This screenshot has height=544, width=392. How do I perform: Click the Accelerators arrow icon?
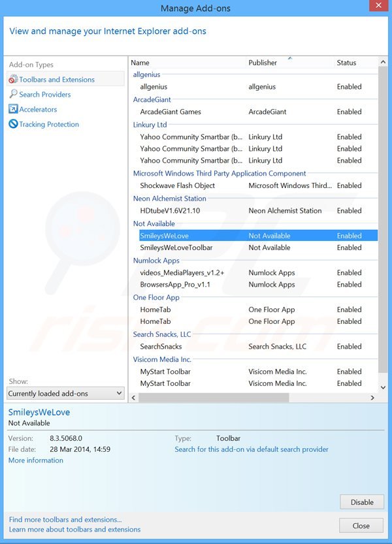coord(13,109)
